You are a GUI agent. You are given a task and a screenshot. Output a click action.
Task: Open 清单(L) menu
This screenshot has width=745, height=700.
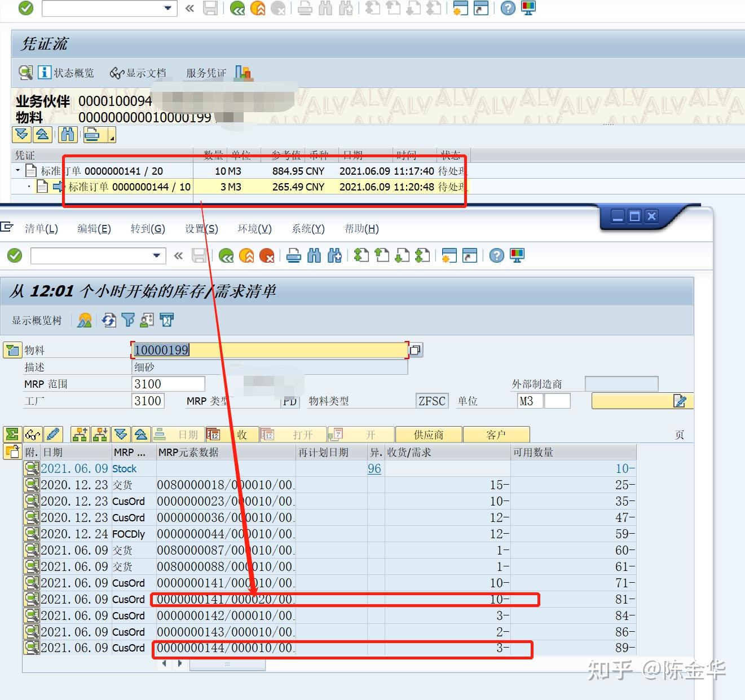(41, 228)
